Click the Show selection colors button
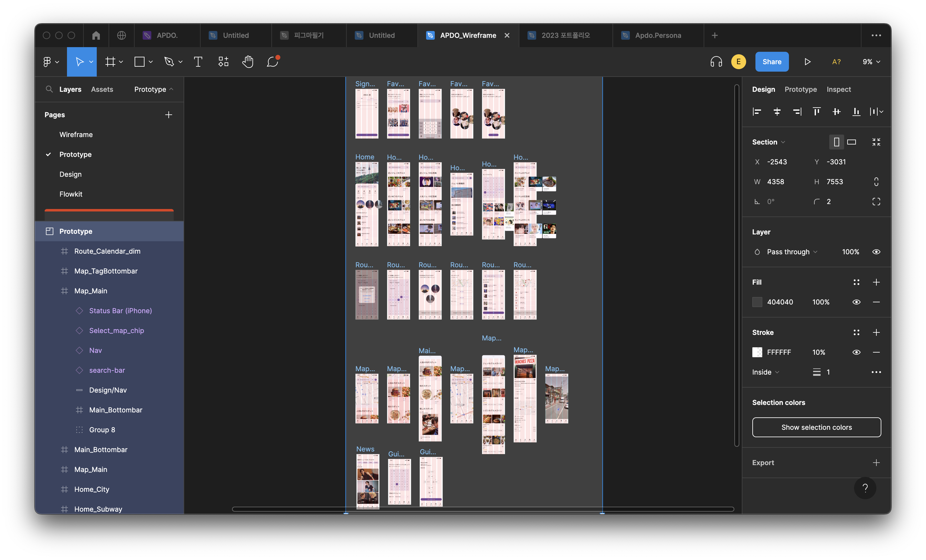The width and height of the screenshot is (926, 560). [816, 427]
